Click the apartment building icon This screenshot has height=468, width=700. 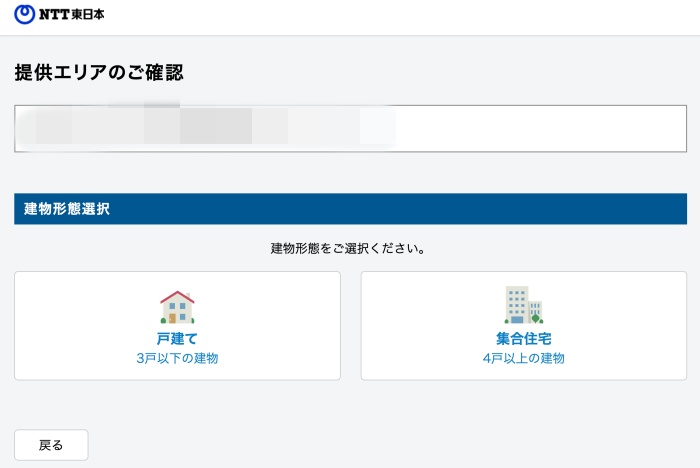[524, 305]
